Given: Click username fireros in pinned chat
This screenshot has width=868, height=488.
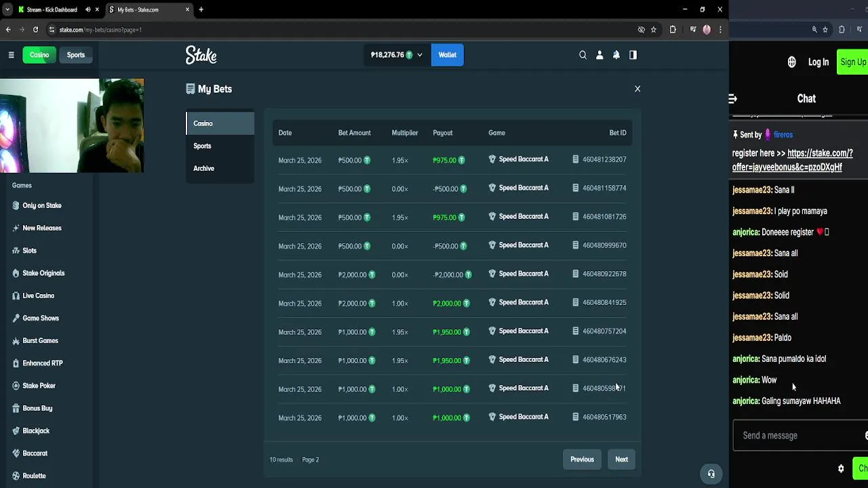Looking at the screenshot, I should click(783, 135).
